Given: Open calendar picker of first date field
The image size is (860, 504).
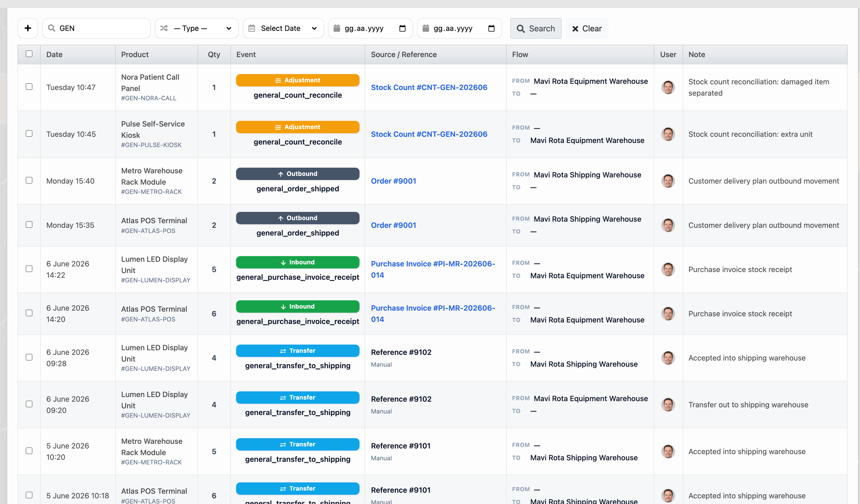Looking at the screenshot, I should [x=402, y=28].
